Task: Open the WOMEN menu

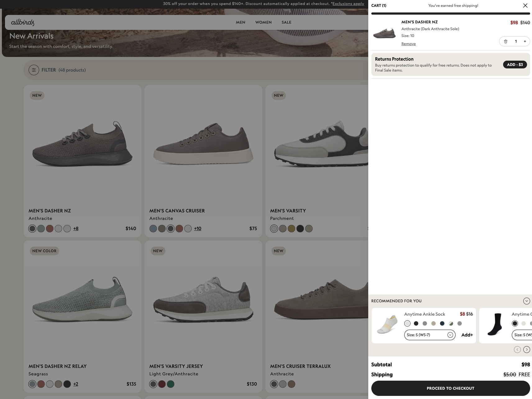Action: [264, 22]
